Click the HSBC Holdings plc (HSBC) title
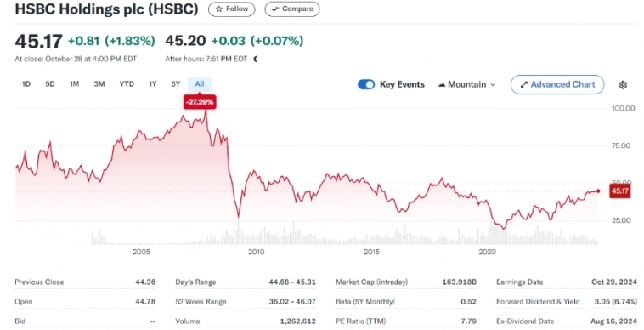This screenshot has width=644, height=330. (x=106, y=9)
